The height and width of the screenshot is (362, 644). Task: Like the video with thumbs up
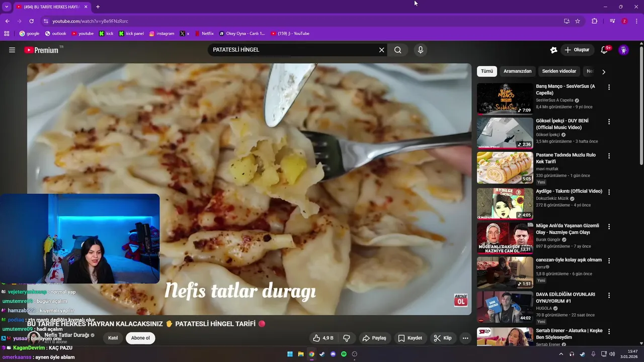coord(323,338)
